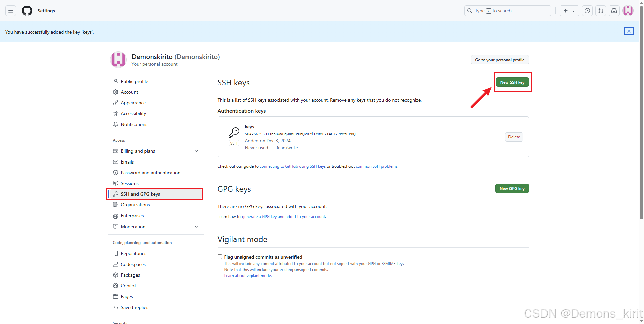
Task: Click the Demonskirito account name heading
Action: point(176,57)
